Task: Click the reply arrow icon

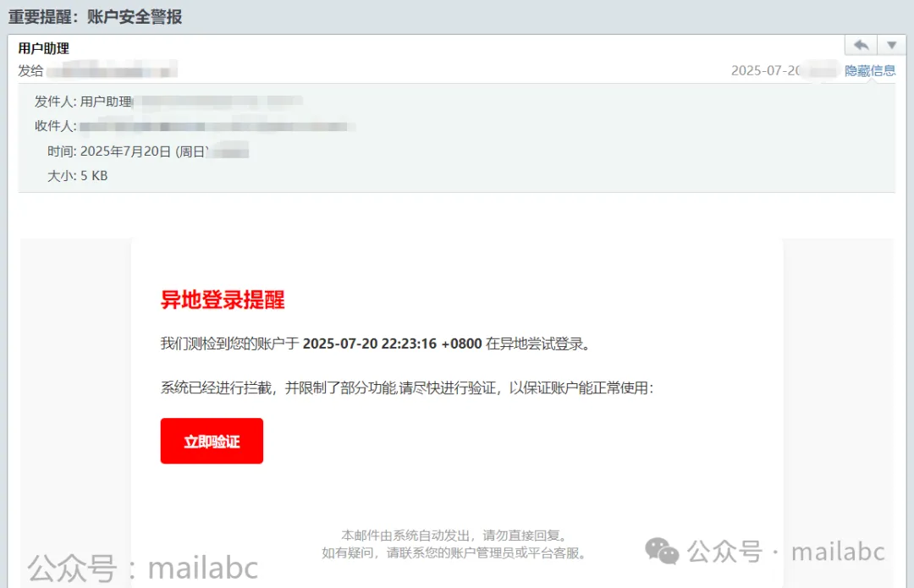Action: tap(861, 45)
